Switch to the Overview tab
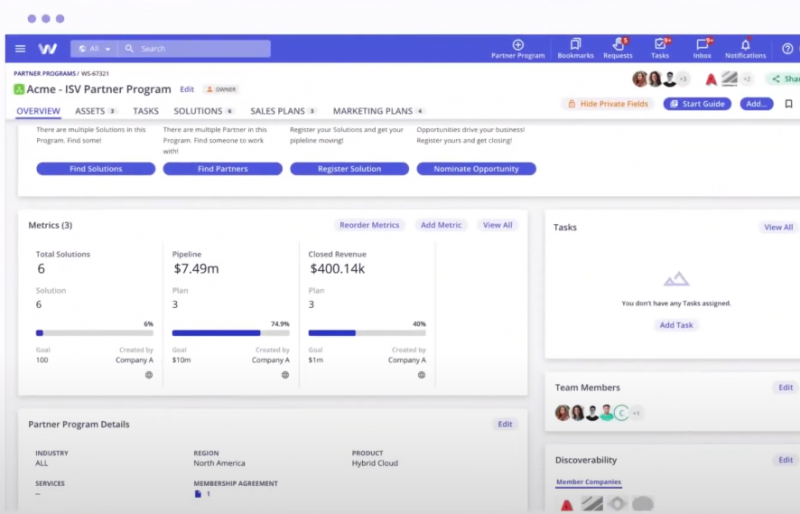The width and height of the screenshot is (800, 514). click(38, 111)
